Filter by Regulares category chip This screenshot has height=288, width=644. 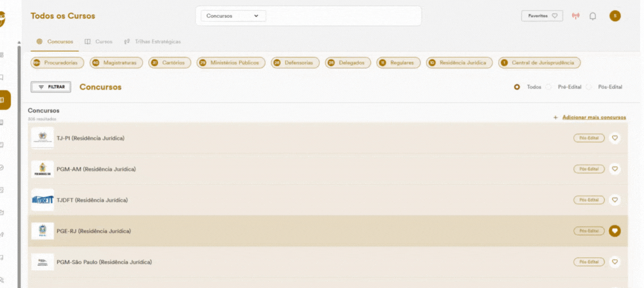tap(399, 63)
